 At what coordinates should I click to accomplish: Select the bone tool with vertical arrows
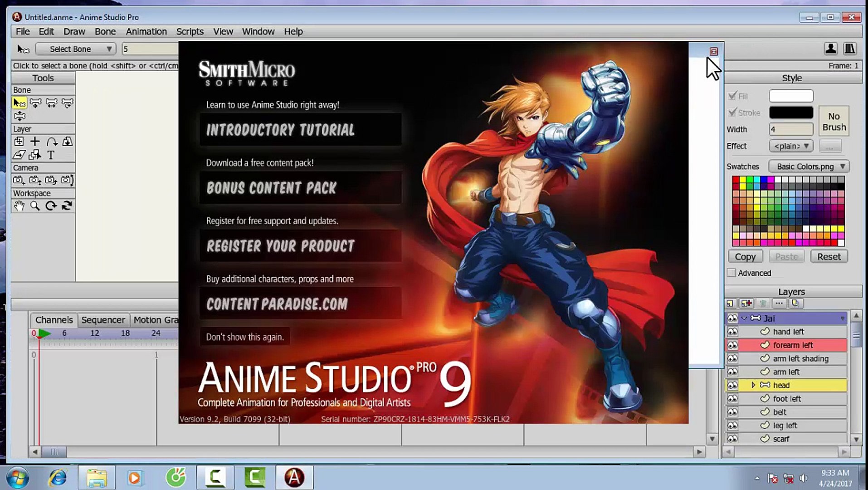[20, 116]
